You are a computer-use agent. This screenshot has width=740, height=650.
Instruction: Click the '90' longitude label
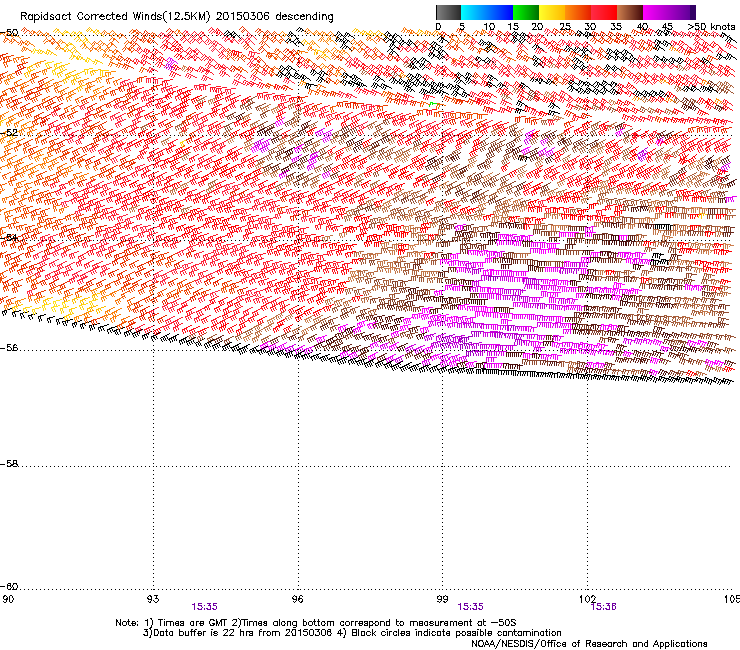pyautogui.click(x=8, y=599)
